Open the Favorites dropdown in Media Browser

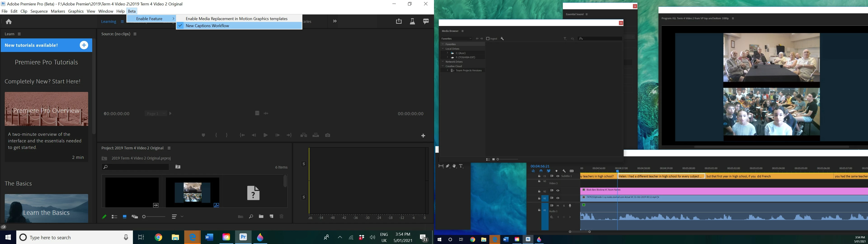(x=456, y=39)
